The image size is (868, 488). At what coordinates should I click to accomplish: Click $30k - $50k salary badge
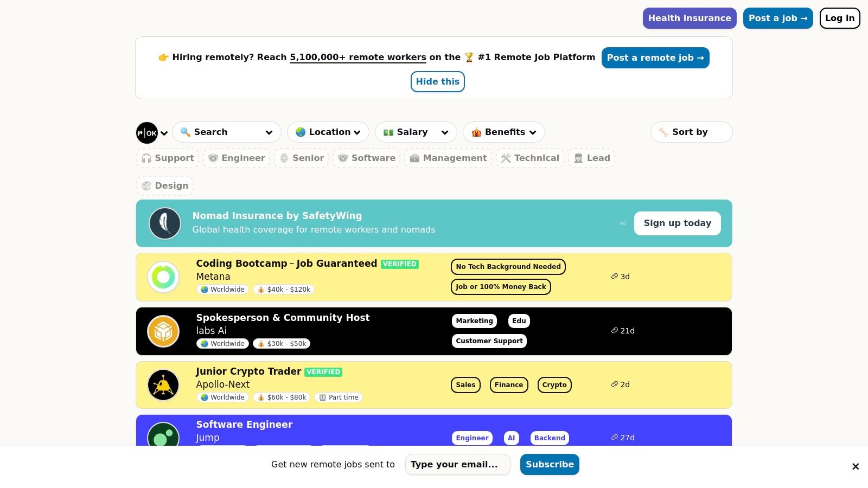pyautogui.click(x=282, y=344)
